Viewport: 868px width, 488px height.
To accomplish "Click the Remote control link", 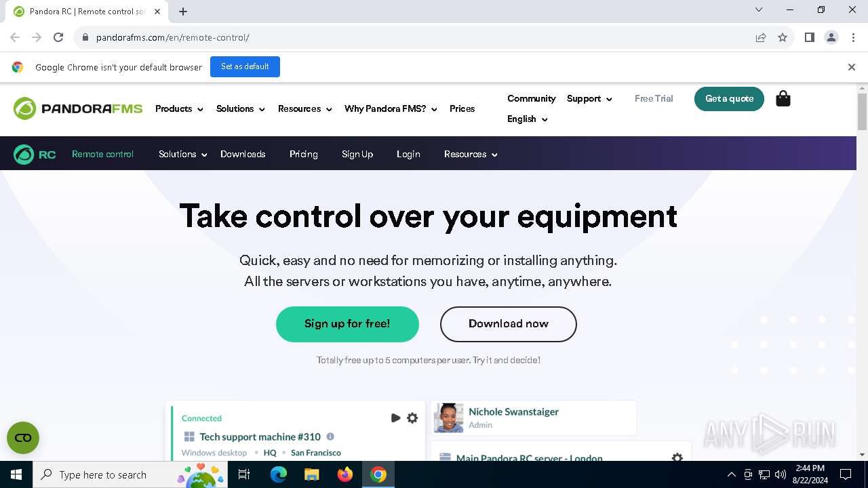I will 102,155.
